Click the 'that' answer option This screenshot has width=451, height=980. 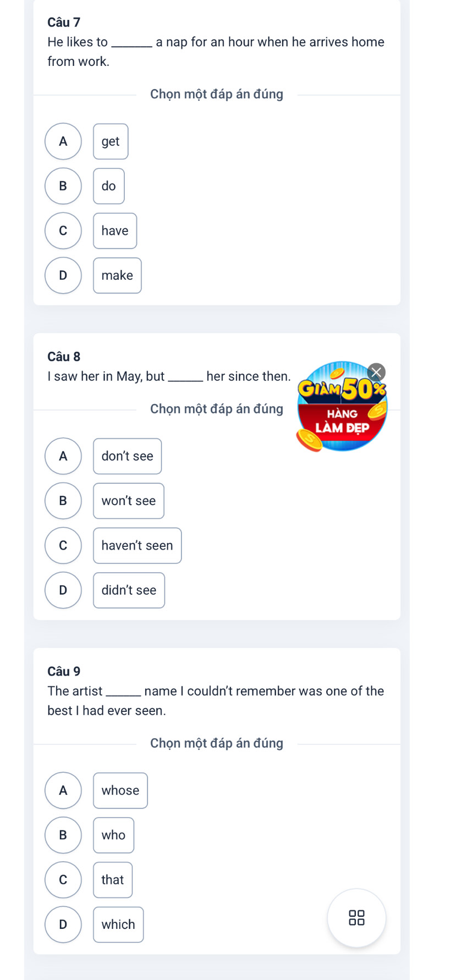click(x=113, y=880)
